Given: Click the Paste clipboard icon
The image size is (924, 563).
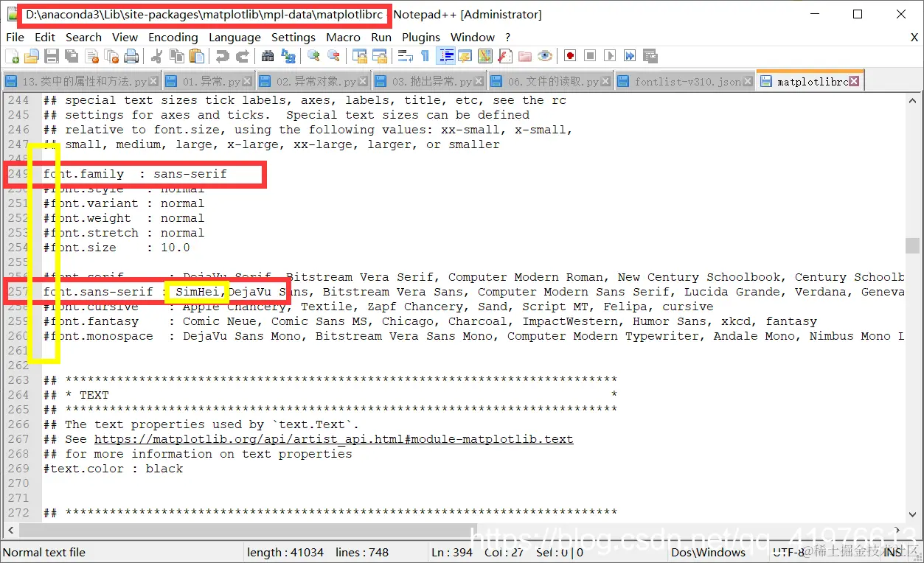Looking at the screenshot, I should click(x=197, y=56).
